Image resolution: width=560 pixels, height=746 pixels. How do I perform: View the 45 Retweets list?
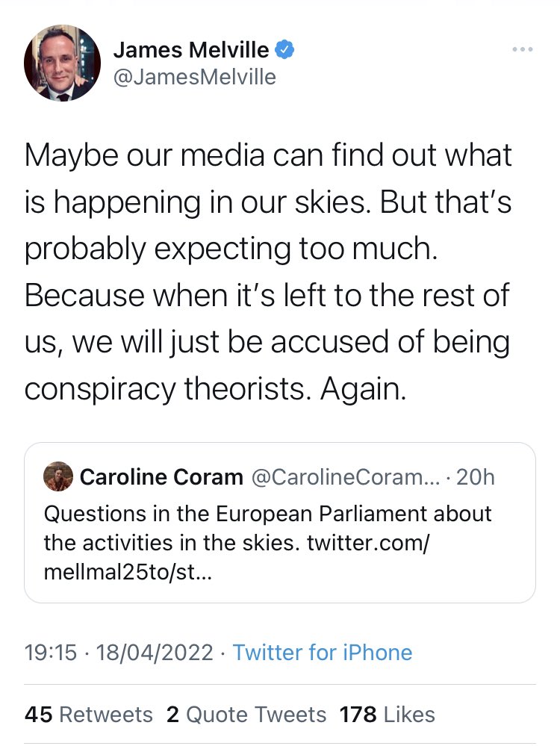[89, 714]
